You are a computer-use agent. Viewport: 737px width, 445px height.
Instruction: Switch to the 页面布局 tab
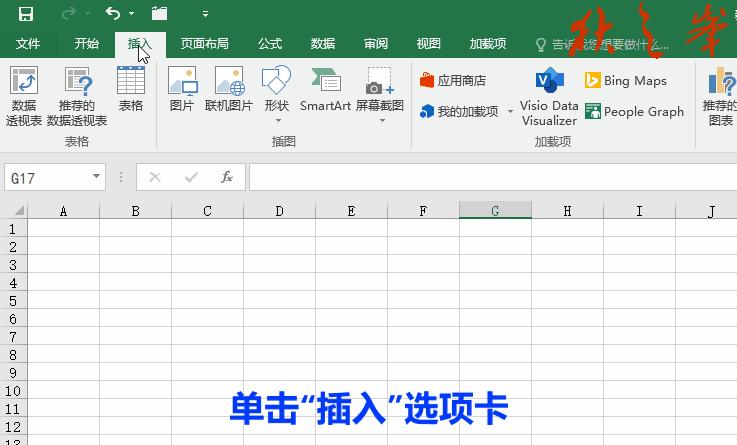[204, 44]
